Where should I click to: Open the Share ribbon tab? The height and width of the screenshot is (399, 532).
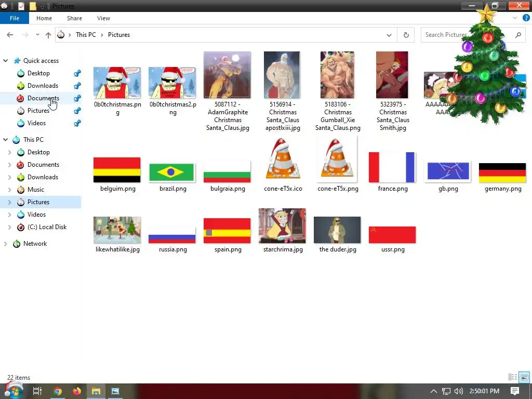point(74,18)
